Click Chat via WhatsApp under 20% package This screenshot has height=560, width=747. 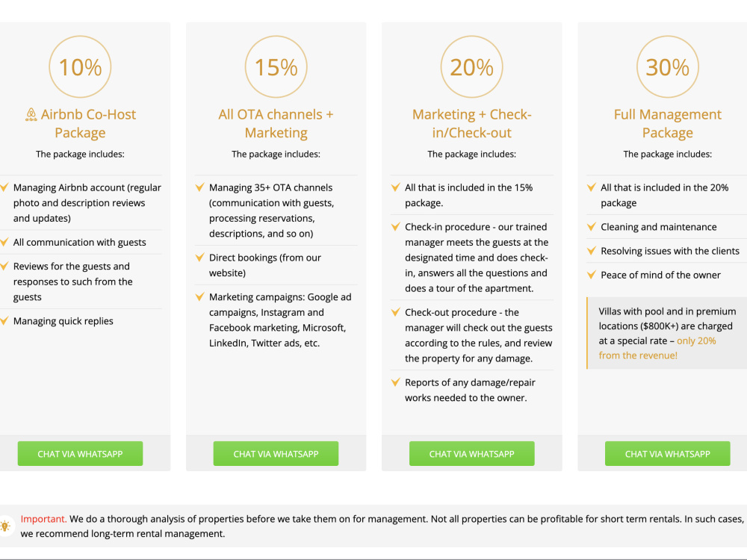coord(471,454)
